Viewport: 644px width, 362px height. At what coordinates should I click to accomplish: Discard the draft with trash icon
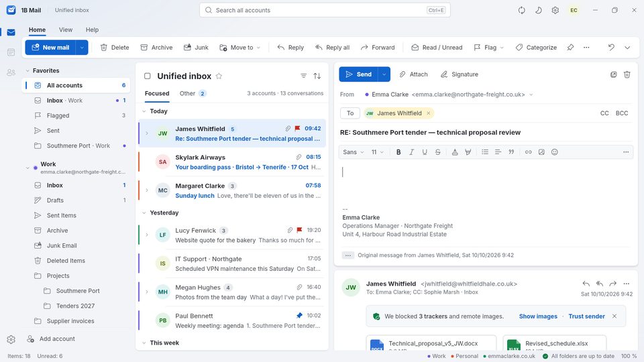[627, 74]
